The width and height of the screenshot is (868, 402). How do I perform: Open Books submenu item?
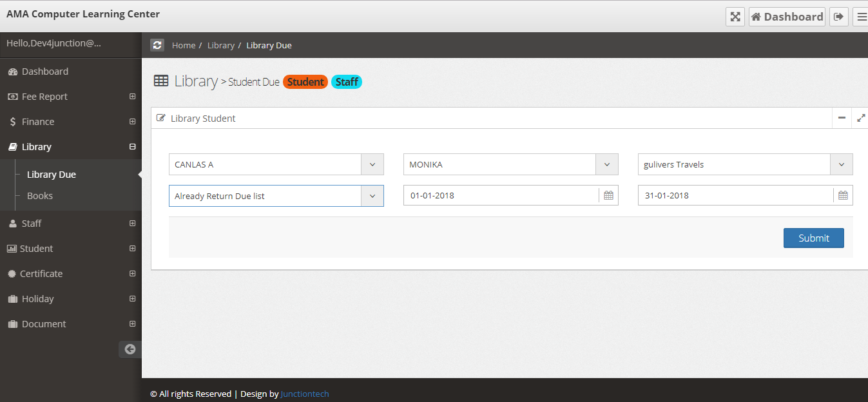40,196
